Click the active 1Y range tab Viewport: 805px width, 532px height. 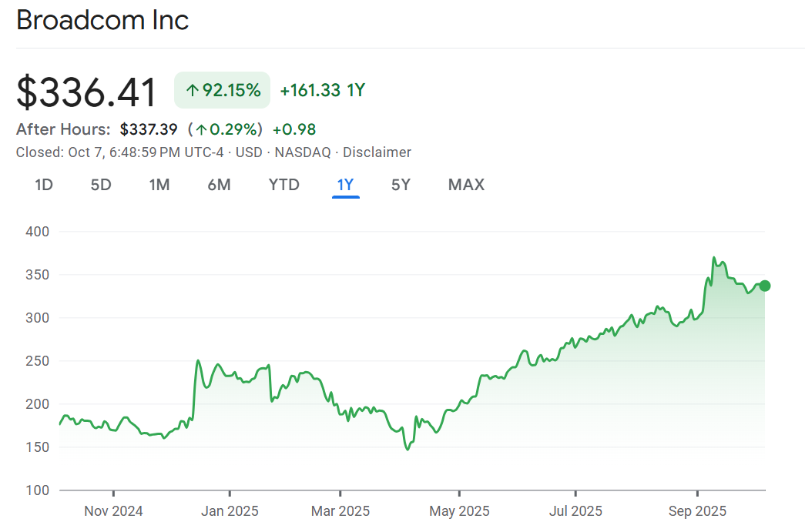[345, 185]
